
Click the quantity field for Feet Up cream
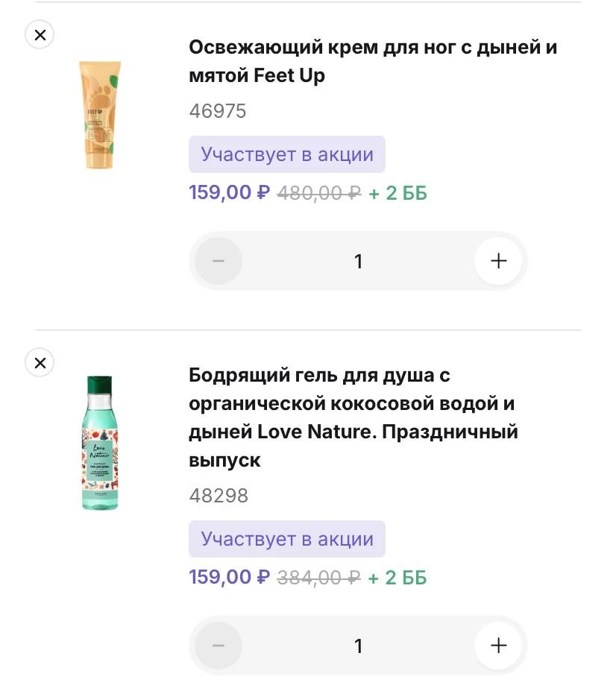click(358, 261)
